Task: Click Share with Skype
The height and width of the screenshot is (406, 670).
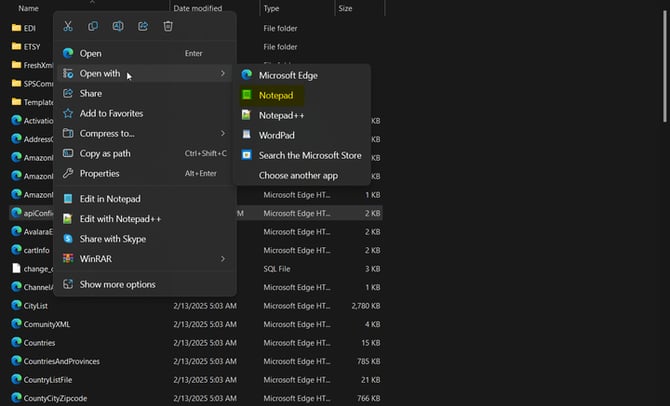Action: click(112, 238)
